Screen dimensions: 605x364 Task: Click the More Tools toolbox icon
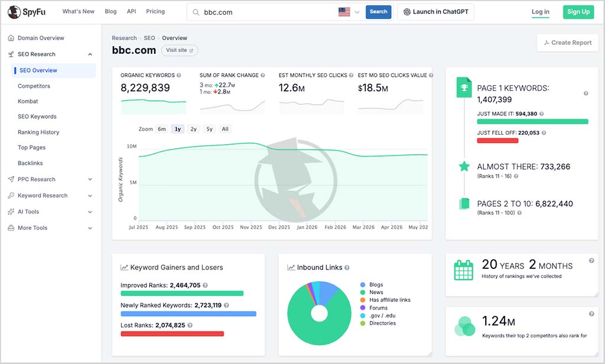pyautogui.click(x=11, y=227)
